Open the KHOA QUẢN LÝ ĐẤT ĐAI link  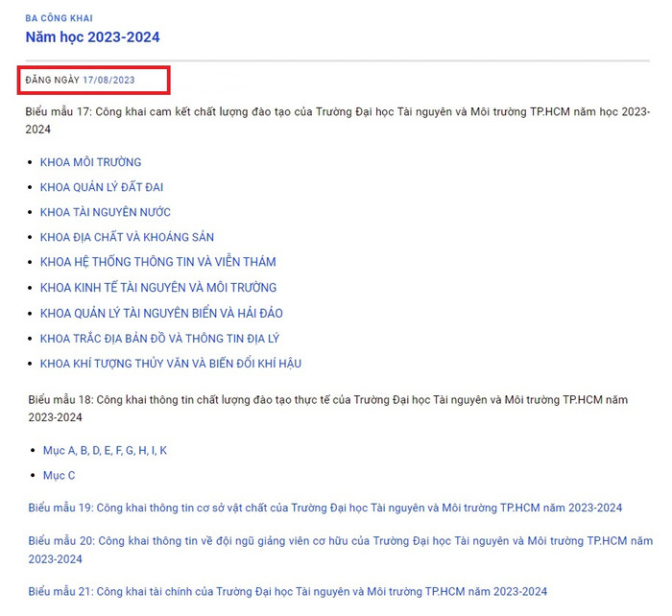coord(102,187)
